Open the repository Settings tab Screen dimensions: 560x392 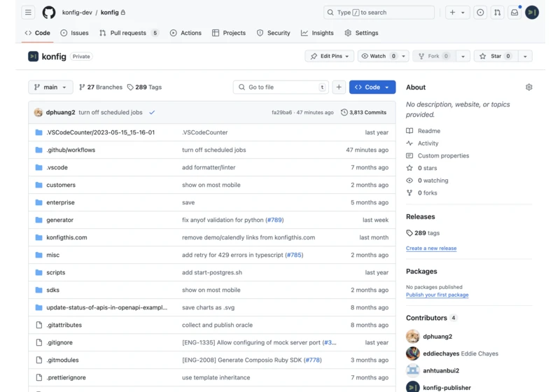pos(361,33)
